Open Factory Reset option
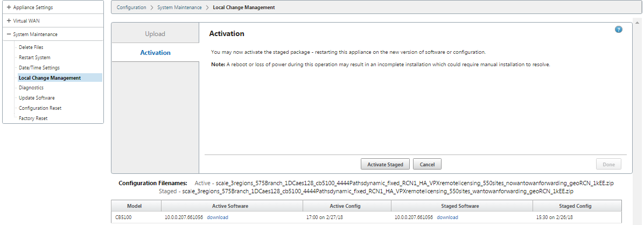The image size is (644, 225). tap(33, 118)
